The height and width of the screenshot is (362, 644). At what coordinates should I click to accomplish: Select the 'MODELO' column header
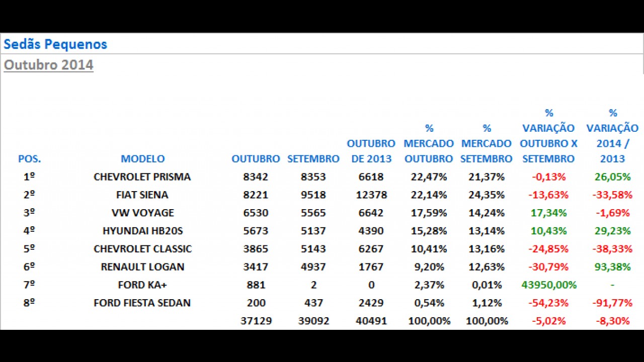point(143,159)
